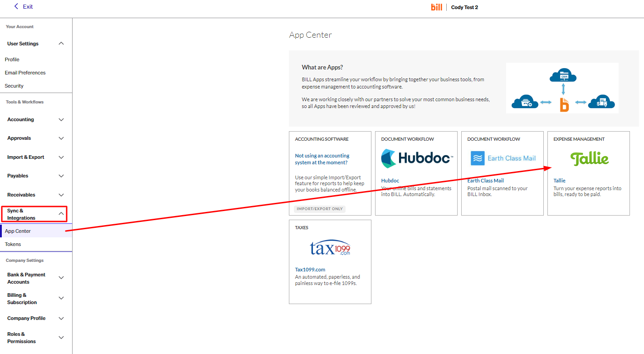644x354 pixels.
Task: Expand Billing & Subscription section
Action: pyautogui.click(x=61, y=298)
